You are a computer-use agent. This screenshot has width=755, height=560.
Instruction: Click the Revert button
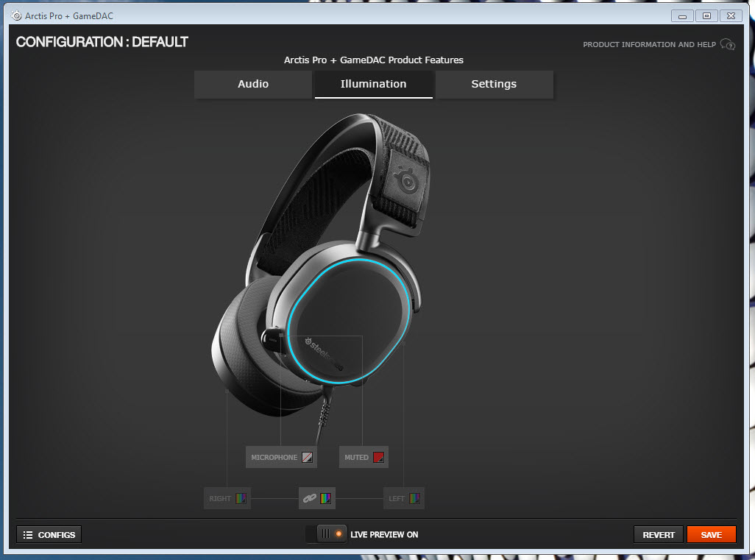pos(658,534)
